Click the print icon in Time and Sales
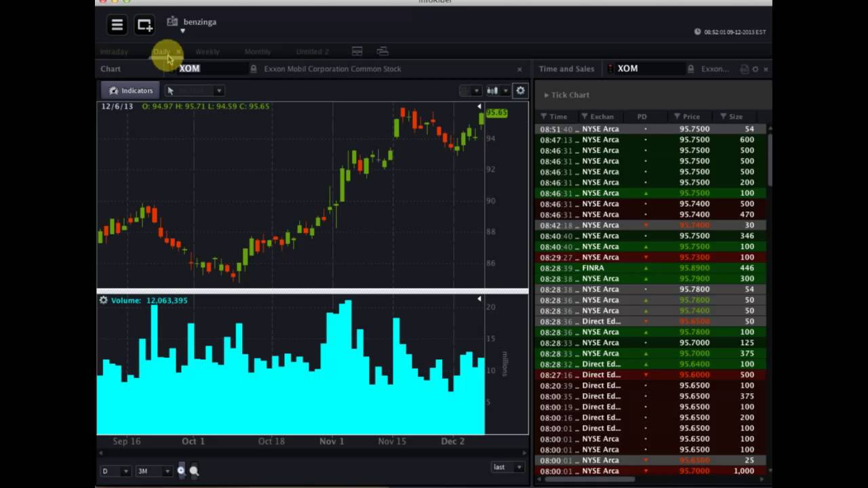 745,69
